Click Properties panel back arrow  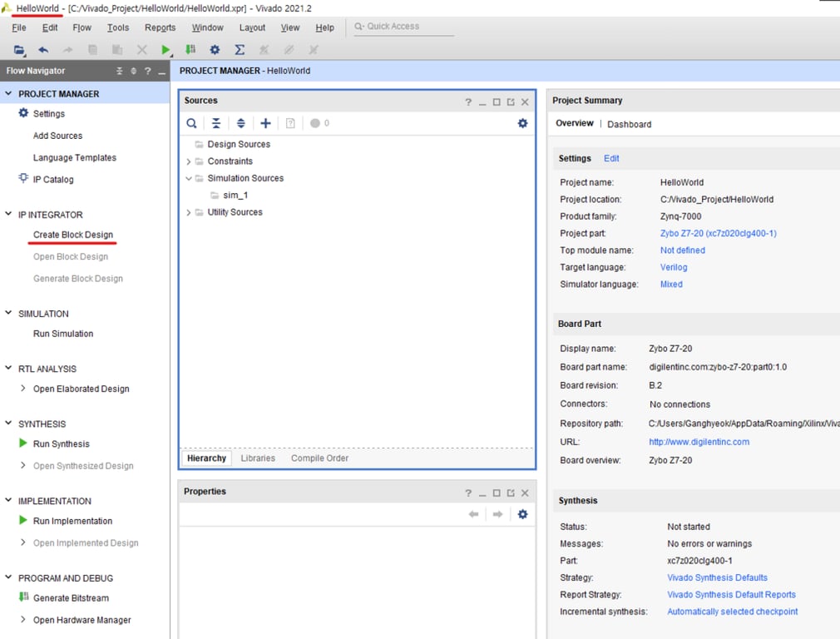473,514
